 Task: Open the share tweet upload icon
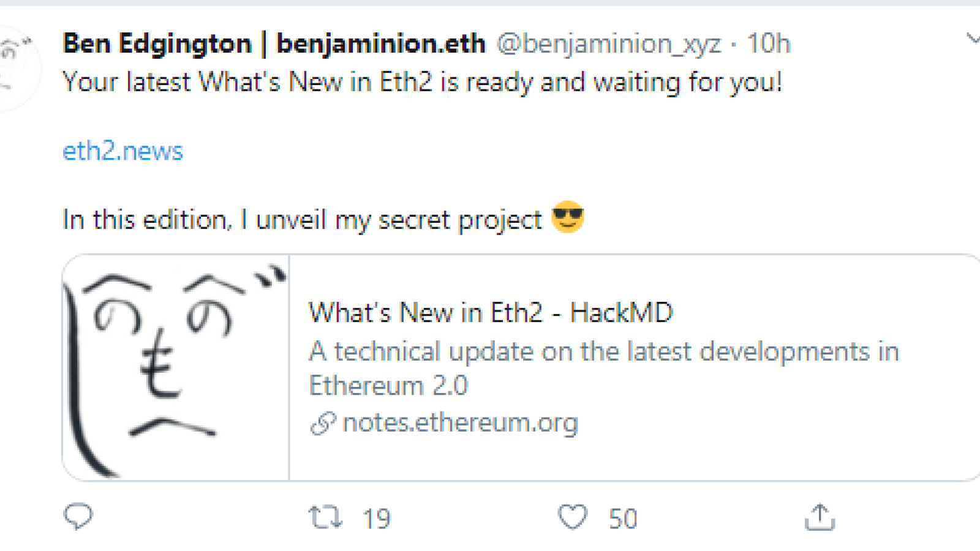[820, 517]
